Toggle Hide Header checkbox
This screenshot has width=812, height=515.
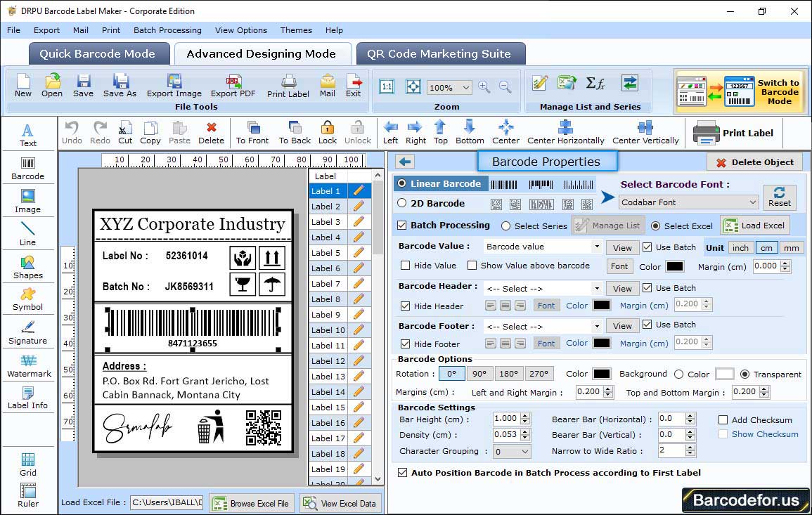pos(406,306)
